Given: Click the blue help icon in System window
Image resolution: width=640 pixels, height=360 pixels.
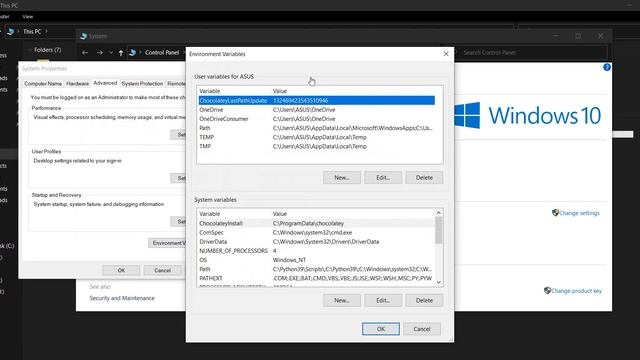Looking at the screenshot, I should pyautogui.click(x=607, y=67).
